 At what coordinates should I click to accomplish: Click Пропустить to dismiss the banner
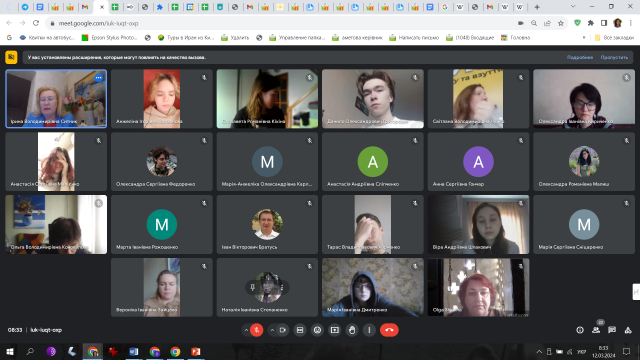coord(614,57)
